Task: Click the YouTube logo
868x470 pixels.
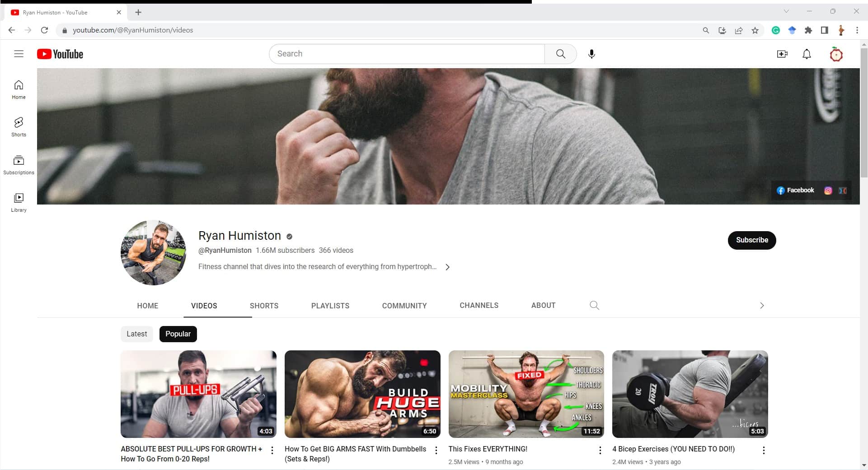Action: pos(60,54)
